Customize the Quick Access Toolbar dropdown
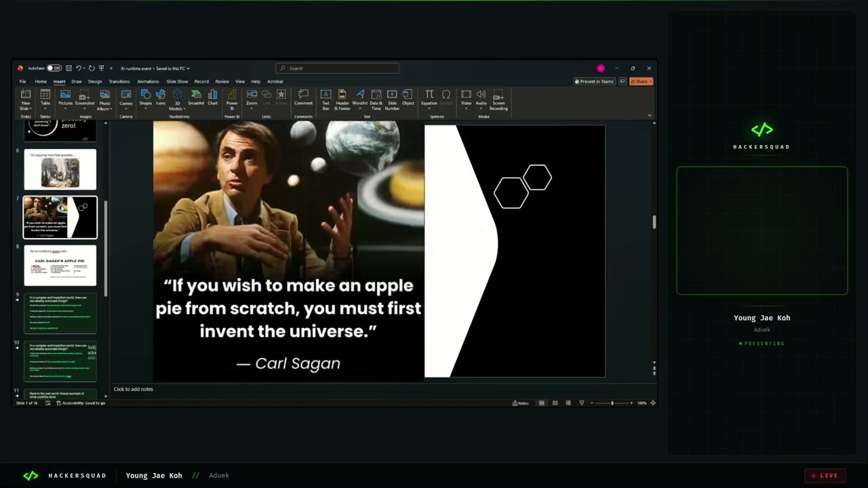Screen dimensions: 868x488 pos(111,68)
